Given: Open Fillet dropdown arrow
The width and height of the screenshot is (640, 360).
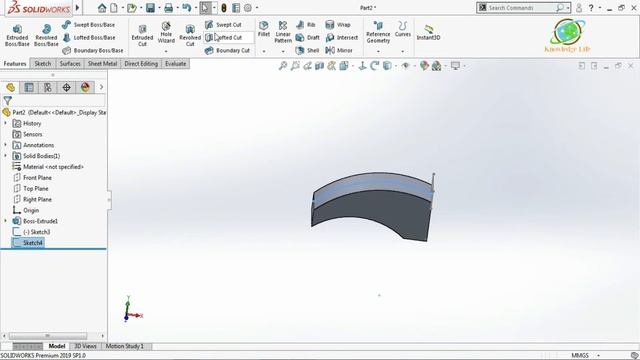Looking at the screenshot, I should click(x=264, y=51).
